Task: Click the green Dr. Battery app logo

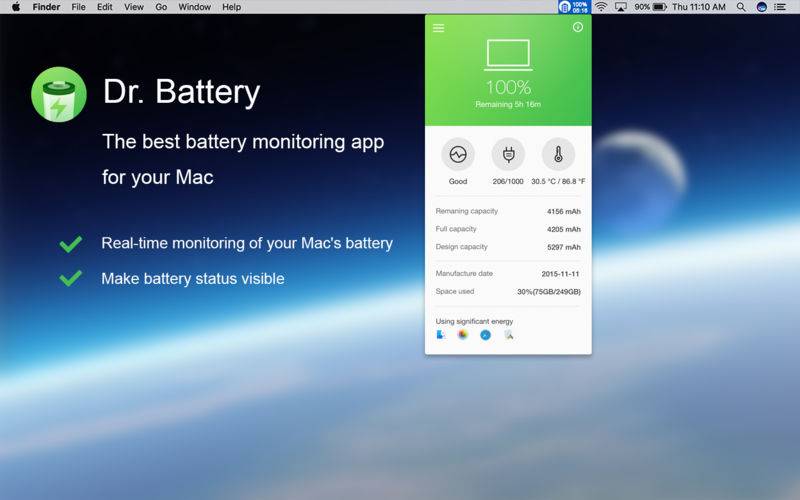Action: click(59, 94)
